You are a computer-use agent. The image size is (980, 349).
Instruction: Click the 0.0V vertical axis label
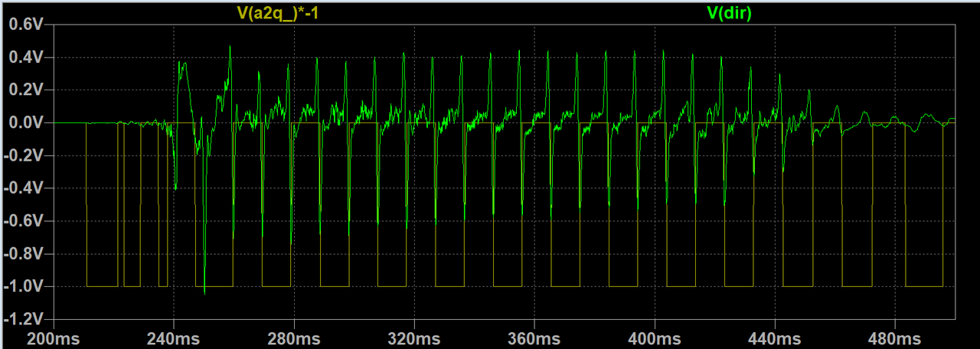click(28, 122)
